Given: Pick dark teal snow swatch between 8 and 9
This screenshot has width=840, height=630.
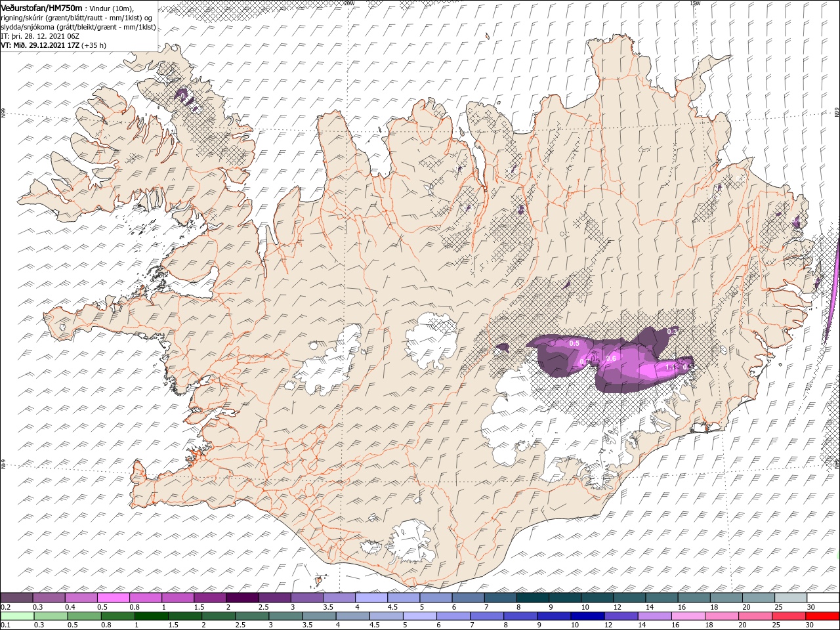Looking at the screenshot, I should (x=532, y=598).
